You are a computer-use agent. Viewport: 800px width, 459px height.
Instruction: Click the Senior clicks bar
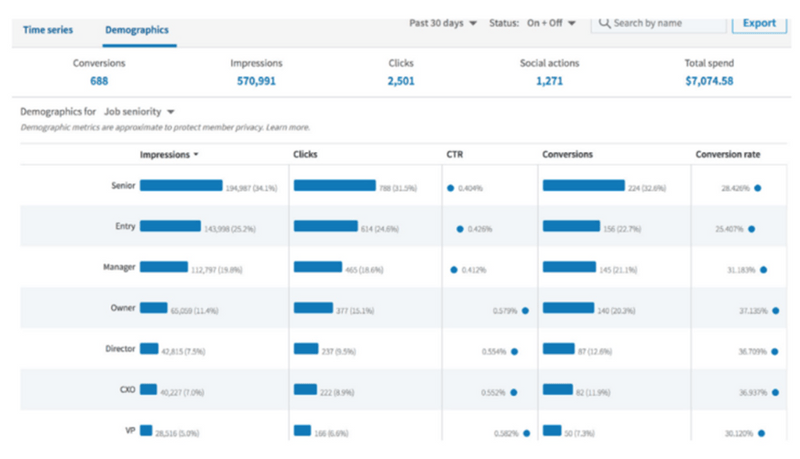(x=335, y=185)
